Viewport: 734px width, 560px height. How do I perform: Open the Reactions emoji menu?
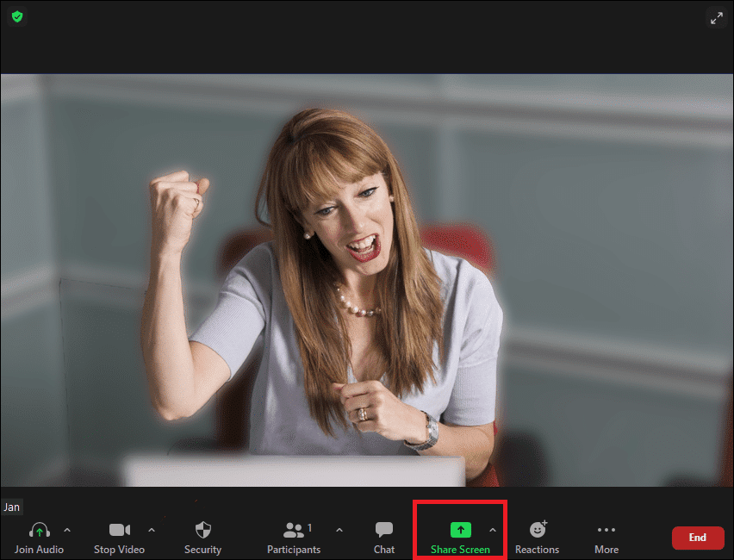(538, 538)
